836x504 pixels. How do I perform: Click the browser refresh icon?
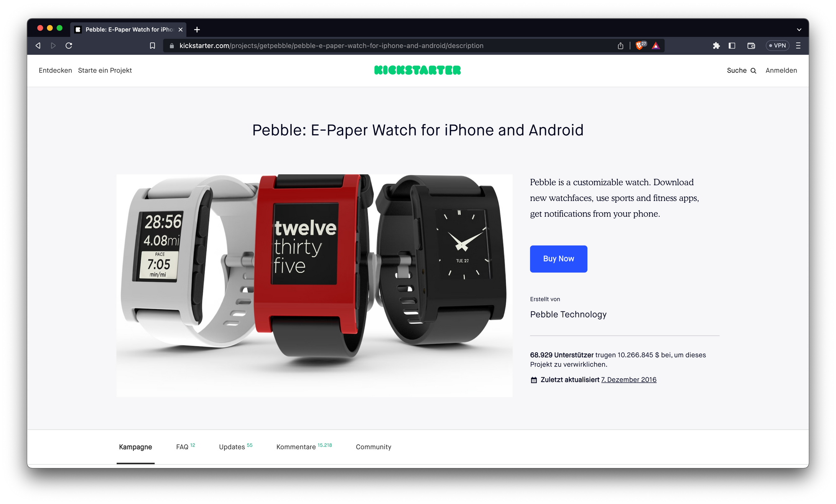coord(70,46)
